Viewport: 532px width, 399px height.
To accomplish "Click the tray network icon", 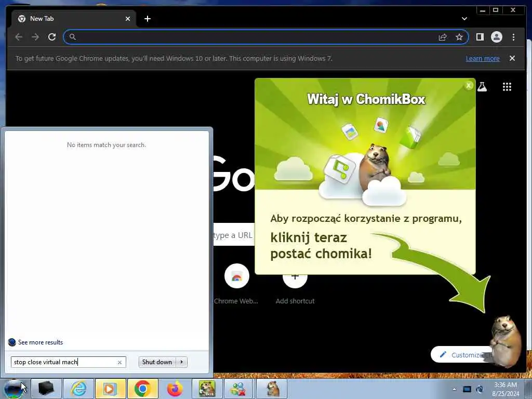I will coord(480,389).
